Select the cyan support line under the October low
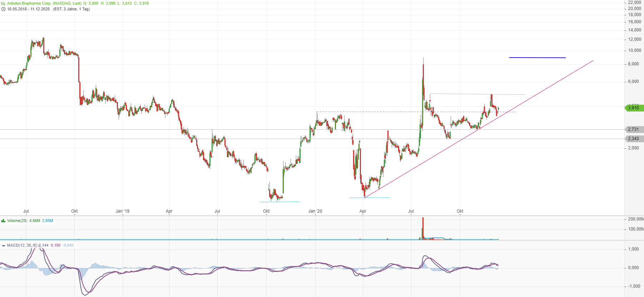 (280, 202)
